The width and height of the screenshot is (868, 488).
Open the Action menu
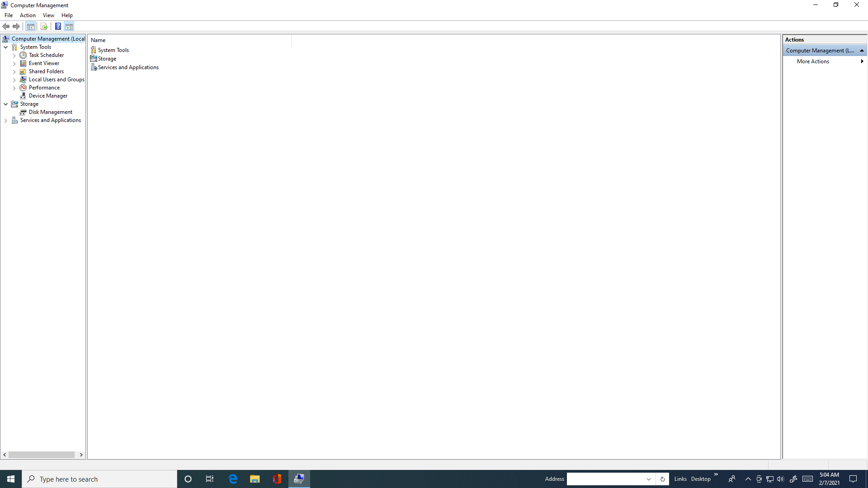(28, 15)
